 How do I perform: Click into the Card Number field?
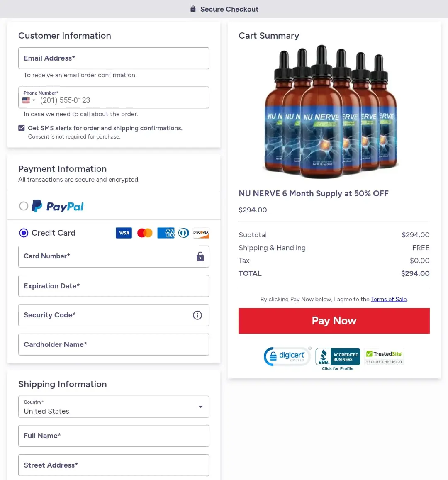108,256
